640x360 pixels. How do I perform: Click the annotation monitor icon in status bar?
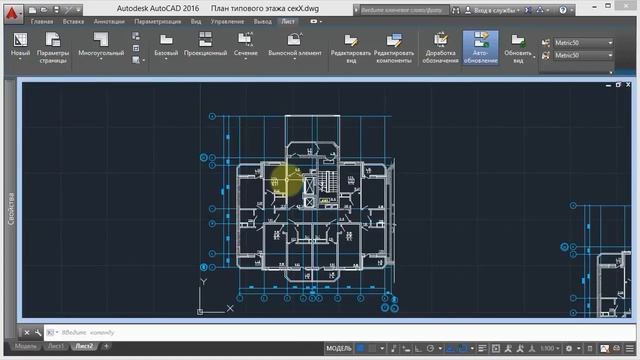click(x=590, y=349)
